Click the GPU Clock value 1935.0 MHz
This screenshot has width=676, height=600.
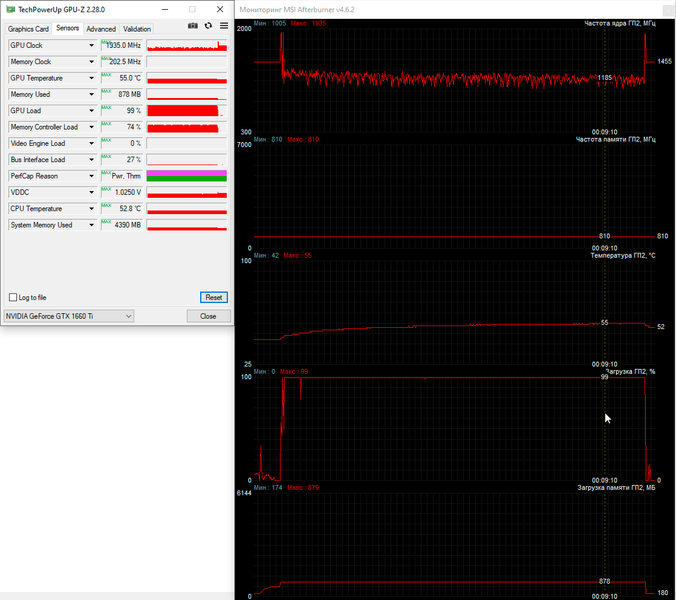pyautogui.click(x=122, y=45)
